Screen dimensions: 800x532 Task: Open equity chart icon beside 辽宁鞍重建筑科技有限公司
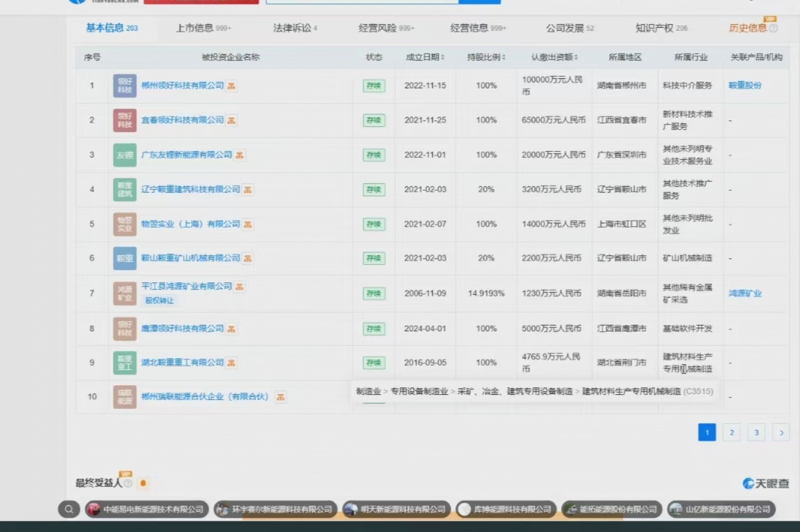click(x=248, y=190)
